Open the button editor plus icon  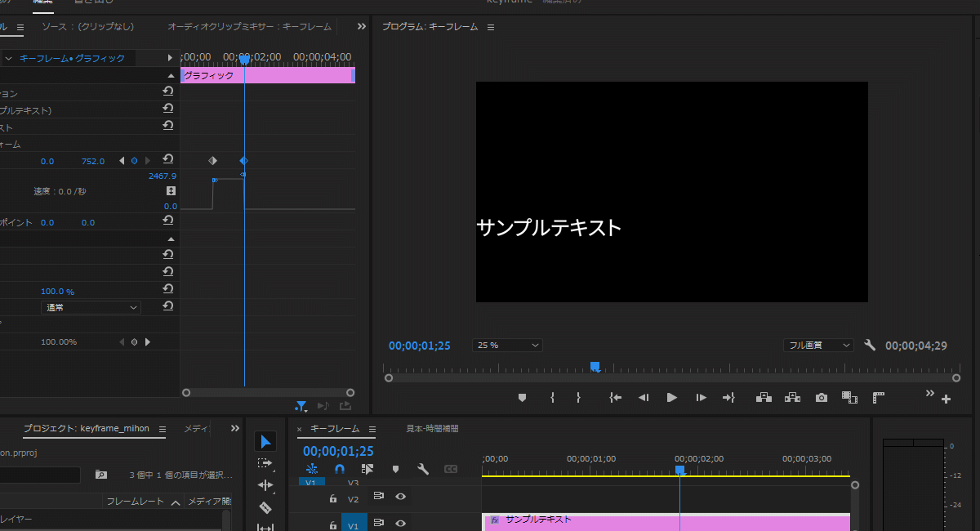946,399
